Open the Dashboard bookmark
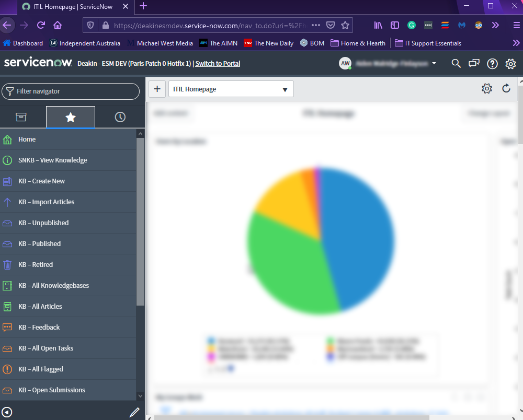This screenshot has width=523, height=420. coord(22,43)
